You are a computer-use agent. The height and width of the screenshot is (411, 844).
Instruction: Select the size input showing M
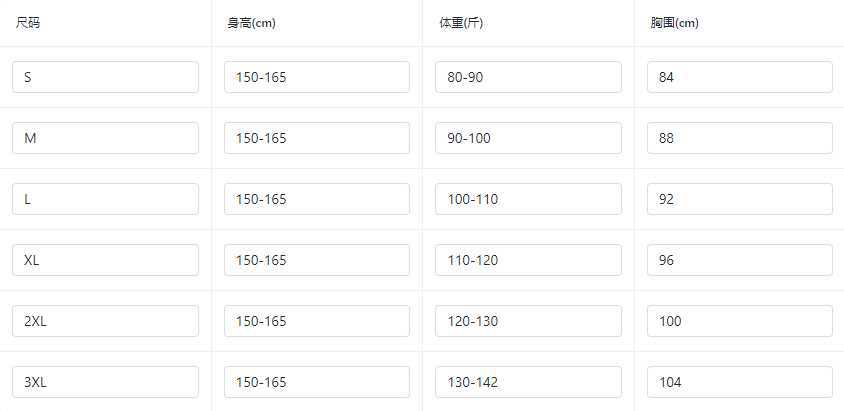pyautogui.click(x=105, y=138)
